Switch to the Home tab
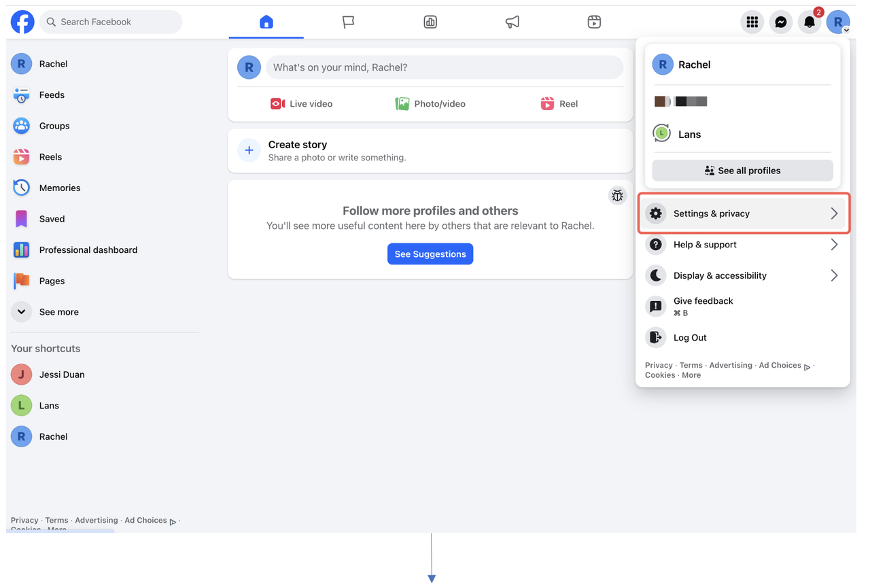870x588 pixels. pos(266,22)
